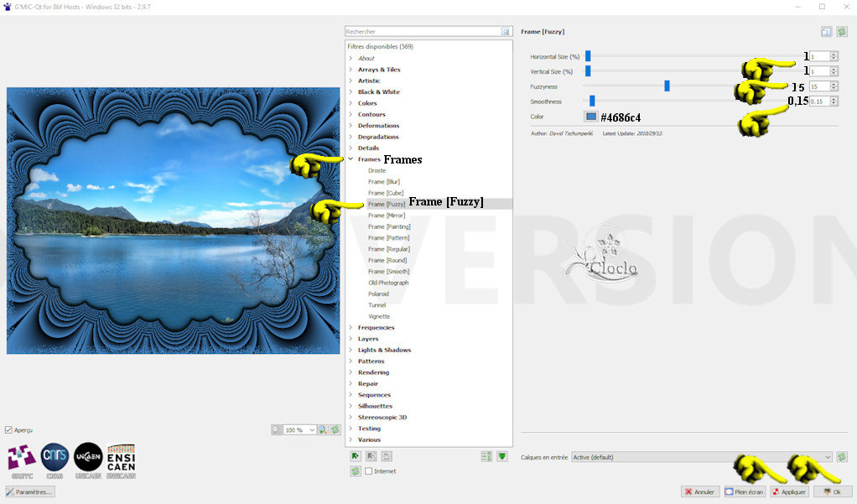Image resolution: width=857 pixels, height=504 pixels.
Task: Reset parameters with top-right green refresh icon
Action: point(841,32)
